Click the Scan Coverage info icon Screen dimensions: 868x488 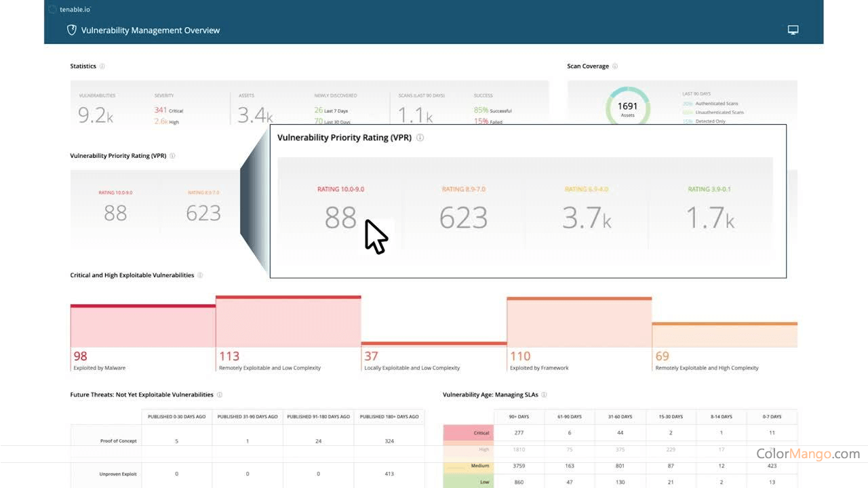[614, 66]
